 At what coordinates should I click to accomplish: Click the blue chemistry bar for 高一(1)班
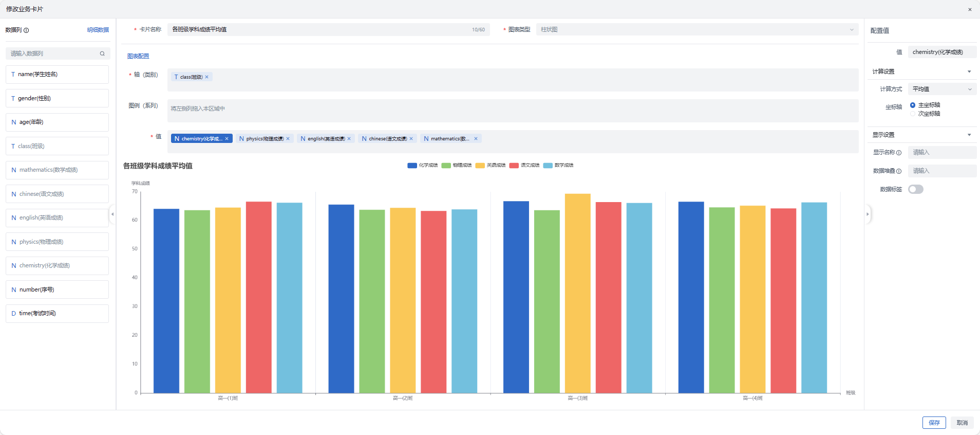166,301
